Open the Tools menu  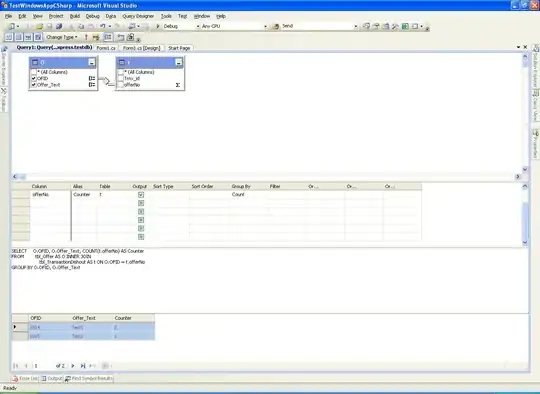166,16
